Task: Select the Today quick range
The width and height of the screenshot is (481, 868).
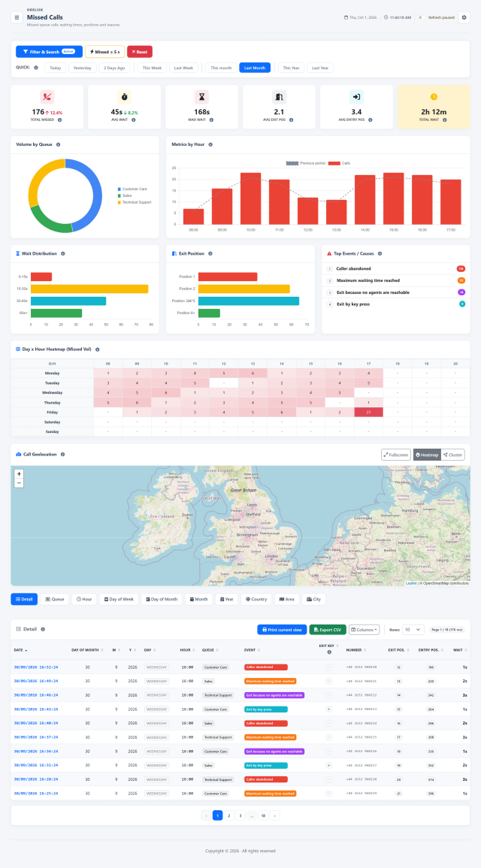Action: (56, 68)
